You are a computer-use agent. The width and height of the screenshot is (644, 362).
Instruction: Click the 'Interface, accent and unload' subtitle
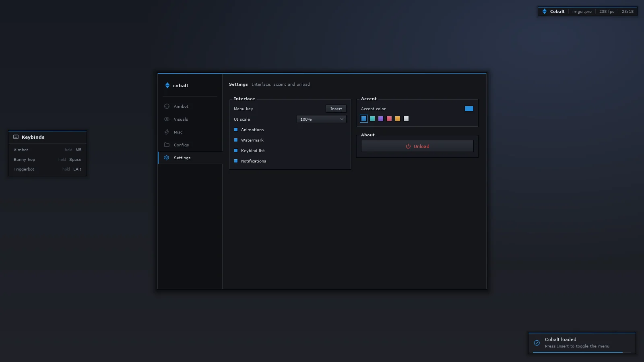pos(281,84)
